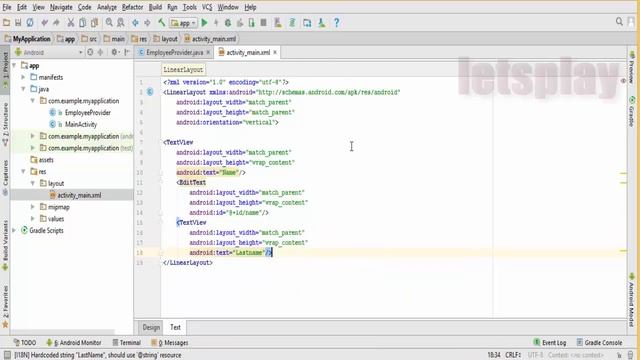
Task: Click the Save All toolbar icon
Action: coord(18,23)
